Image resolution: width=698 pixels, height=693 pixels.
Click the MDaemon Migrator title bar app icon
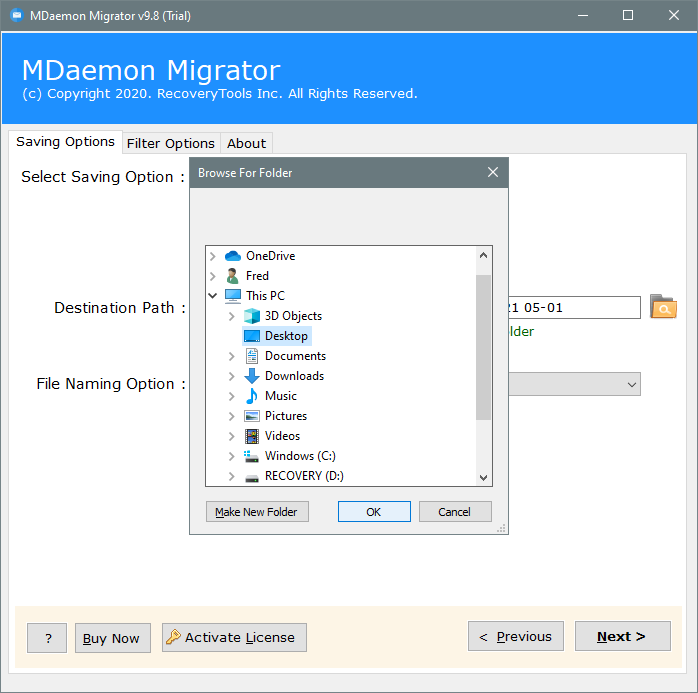pos(16,16)
